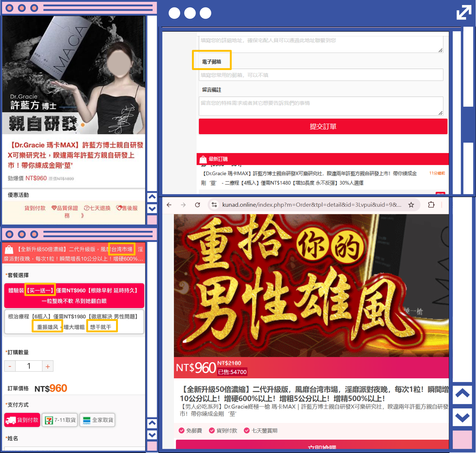Click 品質保證 in the service list
This screenshot has height=453, width=476.
point(65,208)
